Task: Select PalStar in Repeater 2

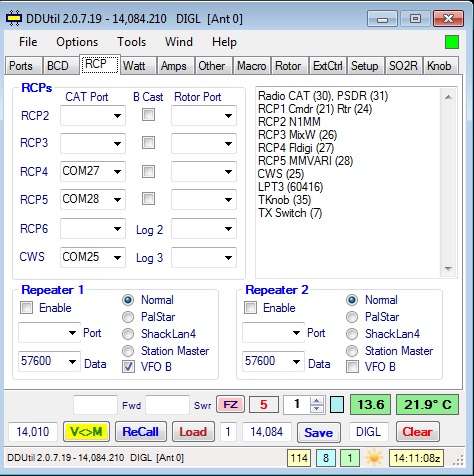Action: (352, 317)
